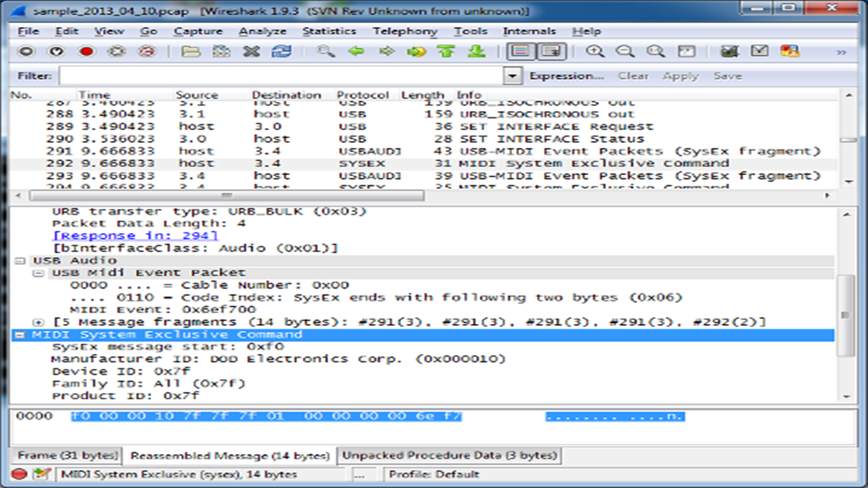The image size is (868, 488).
Task: Jump to first packet icon
Action: [446, 52]
